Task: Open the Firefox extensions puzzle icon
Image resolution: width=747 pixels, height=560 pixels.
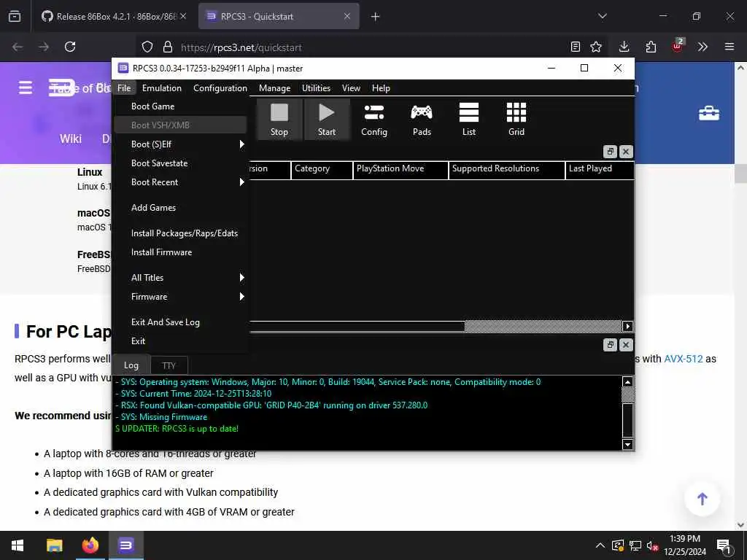Action: click(x=651, y=47)
